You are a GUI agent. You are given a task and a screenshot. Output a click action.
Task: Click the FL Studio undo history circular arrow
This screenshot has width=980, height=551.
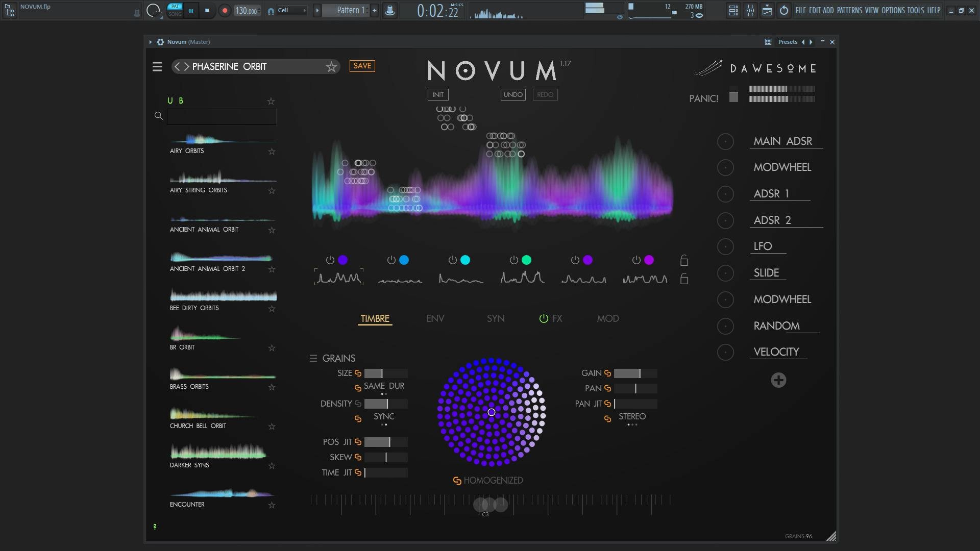point(784,10)
